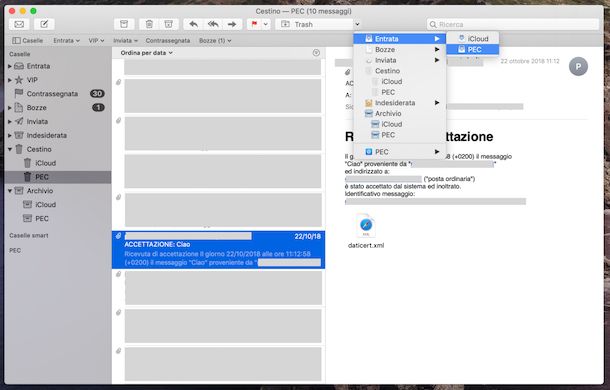Reply all using double-arrow icon

[x=213, y=24]
